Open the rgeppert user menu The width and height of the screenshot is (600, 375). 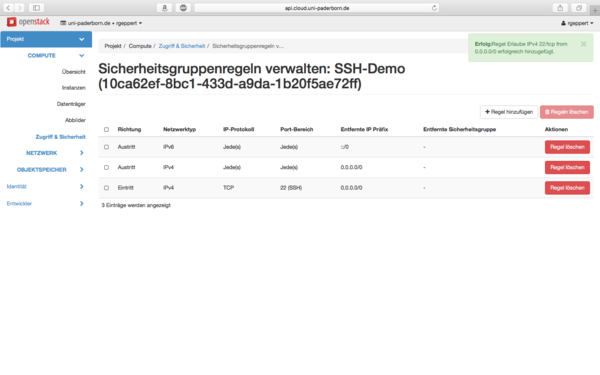(x=577, y=23)
